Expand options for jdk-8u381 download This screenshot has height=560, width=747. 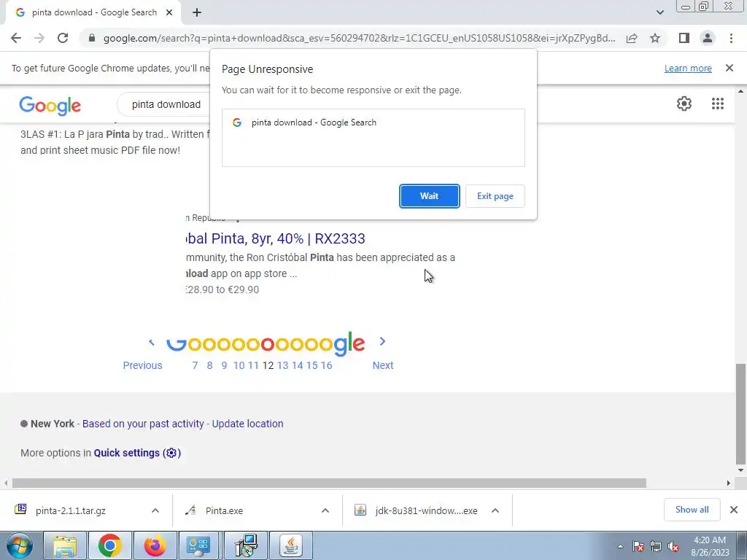[x=495, y=510]
